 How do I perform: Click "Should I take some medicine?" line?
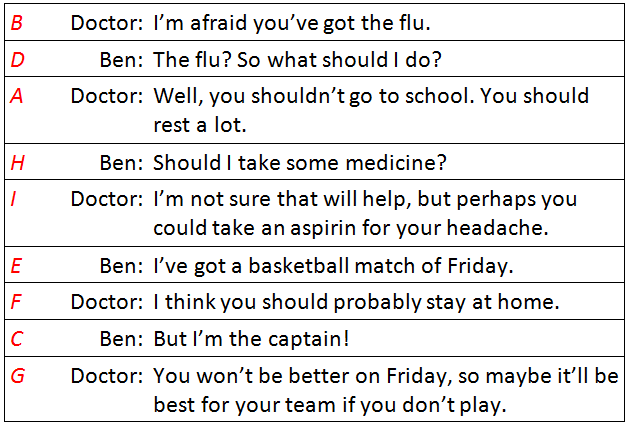click(299, 162)
